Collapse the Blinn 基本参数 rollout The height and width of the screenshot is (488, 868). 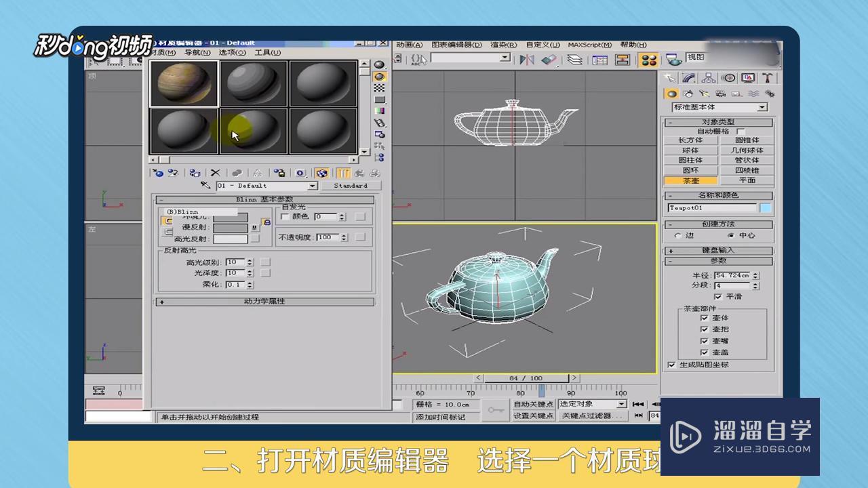click(265, 200)
